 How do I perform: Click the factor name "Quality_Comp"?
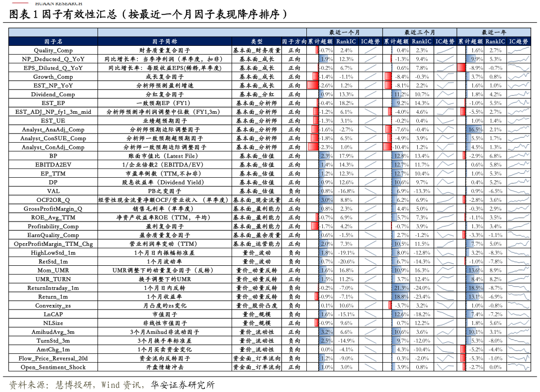pos(53,50)
